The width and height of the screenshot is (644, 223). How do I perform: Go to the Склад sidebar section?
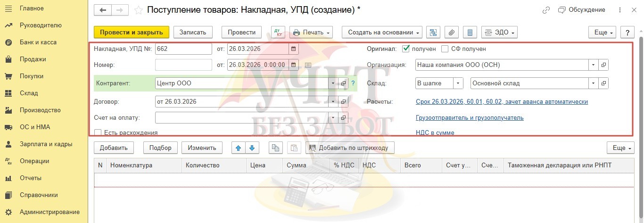28,93
